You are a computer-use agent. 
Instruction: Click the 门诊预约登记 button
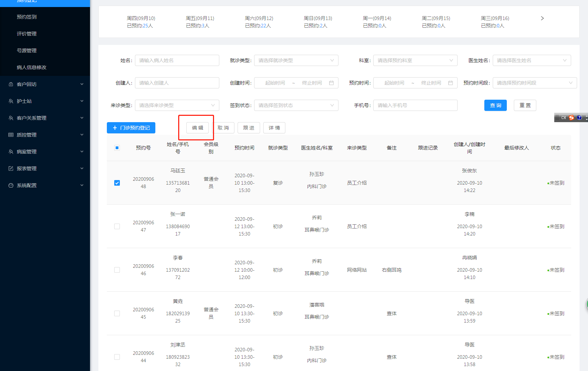coord(131,128)
